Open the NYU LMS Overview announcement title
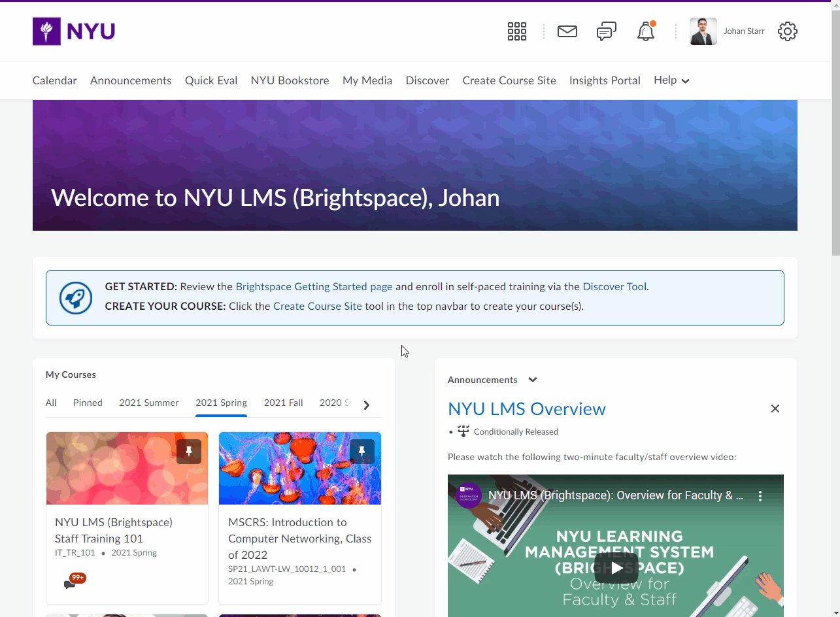This screenshot has width=840, height=617. tap(527, 409)
